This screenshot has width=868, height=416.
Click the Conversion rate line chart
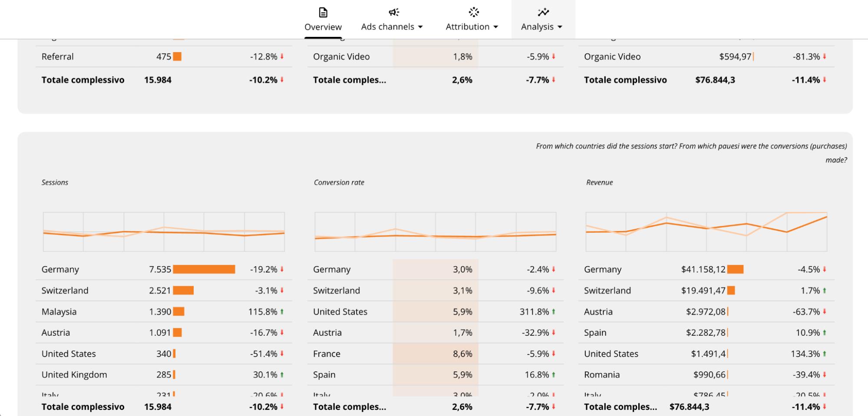pyautogui.click(x=435, y=232)
